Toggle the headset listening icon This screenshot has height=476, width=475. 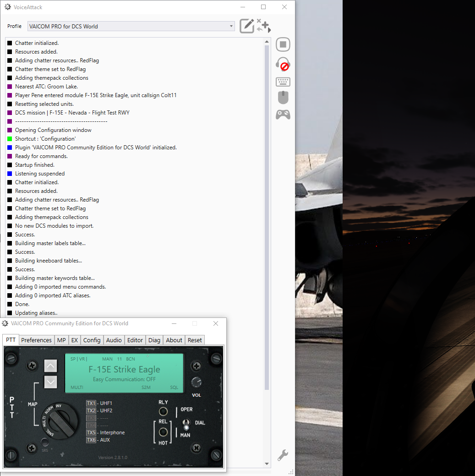click(283, 64)
